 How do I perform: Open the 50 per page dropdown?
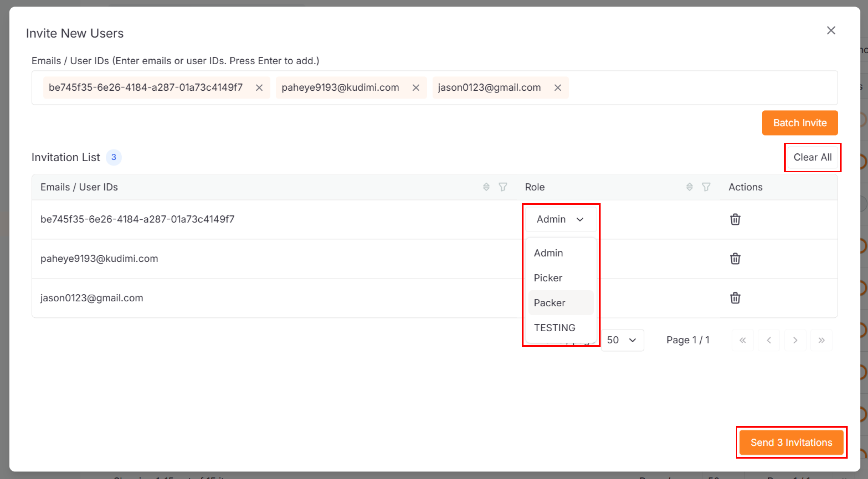[x=622, y=340]
